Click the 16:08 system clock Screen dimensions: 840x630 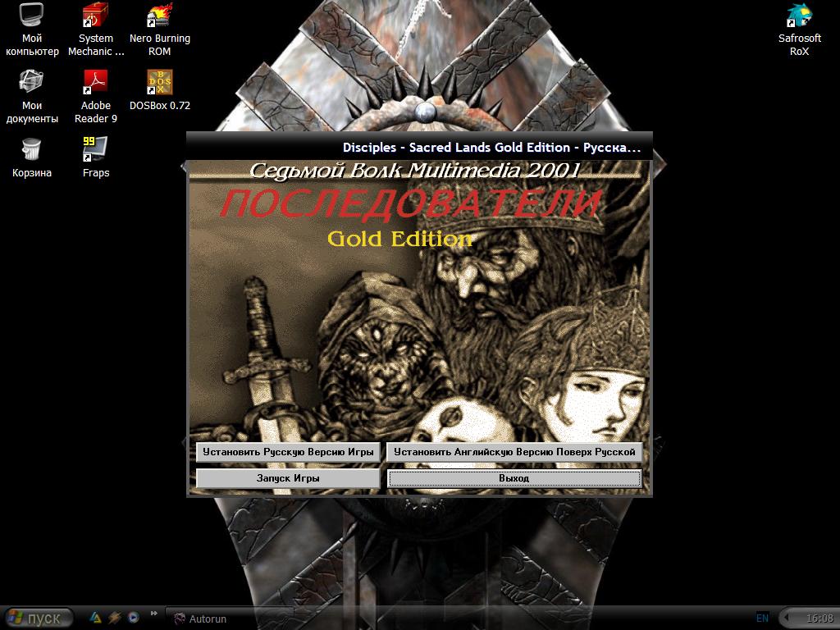coord(819,619)
